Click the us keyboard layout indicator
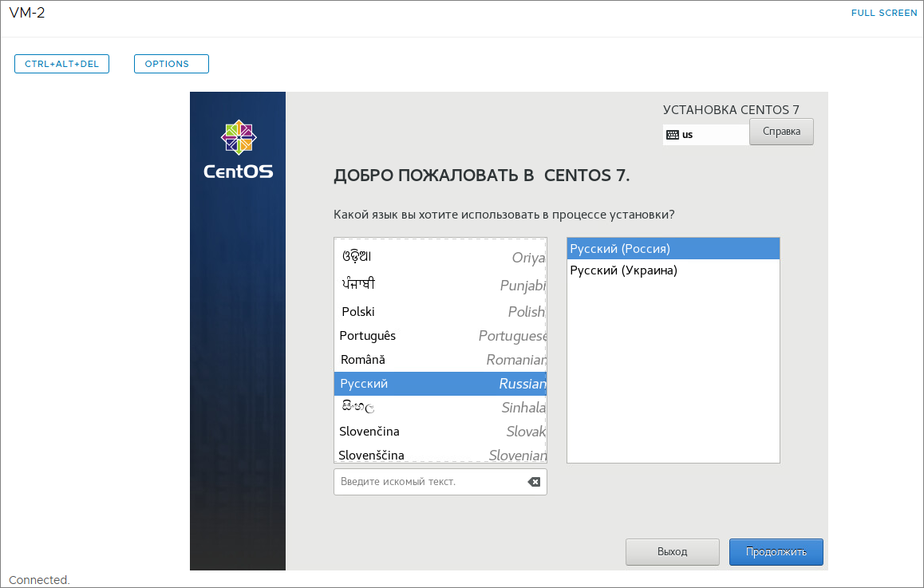924x588 pixels. (706, 135)
